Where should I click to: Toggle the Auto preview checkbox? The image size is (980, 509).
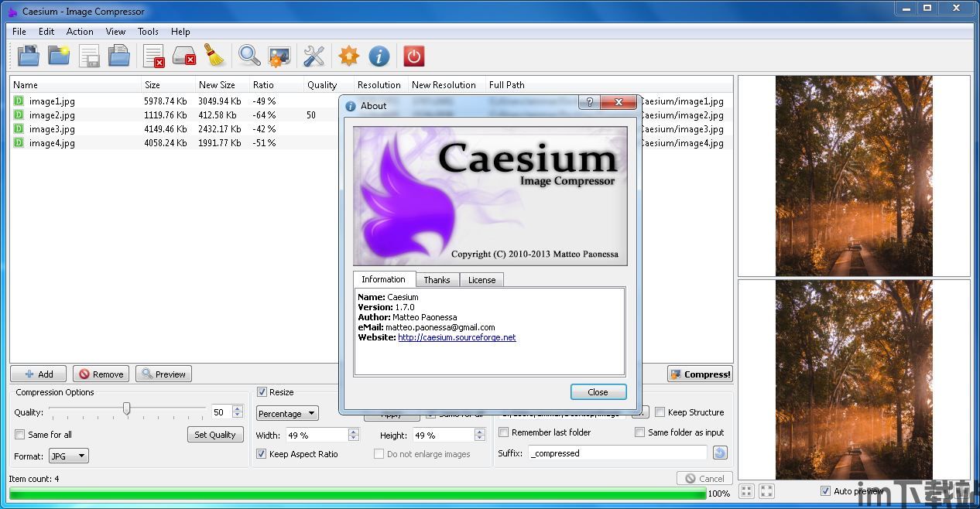click(825, 491)
